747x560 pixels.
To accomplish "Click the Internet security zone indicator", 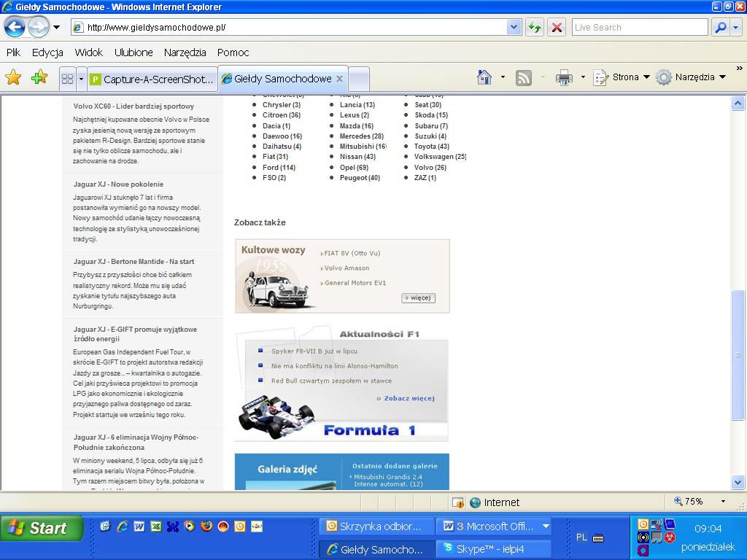I will 495,502.
